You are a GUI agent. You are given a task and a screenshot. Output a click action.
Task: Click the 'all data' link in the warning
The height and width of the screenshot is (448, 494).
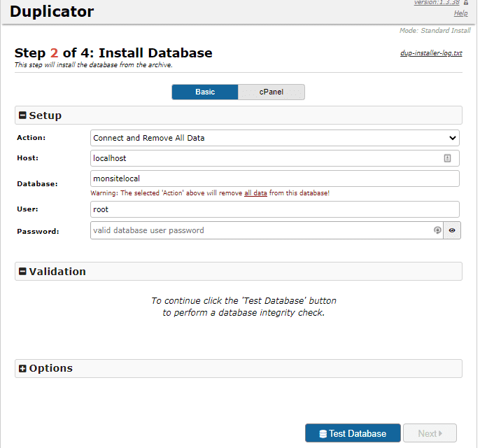255,192
